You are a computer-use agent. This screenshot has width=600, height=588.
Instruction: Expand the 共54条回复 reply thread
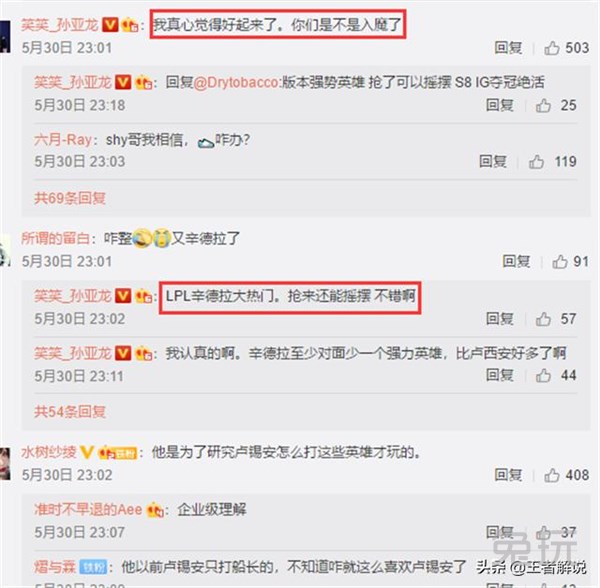(70, 412)
